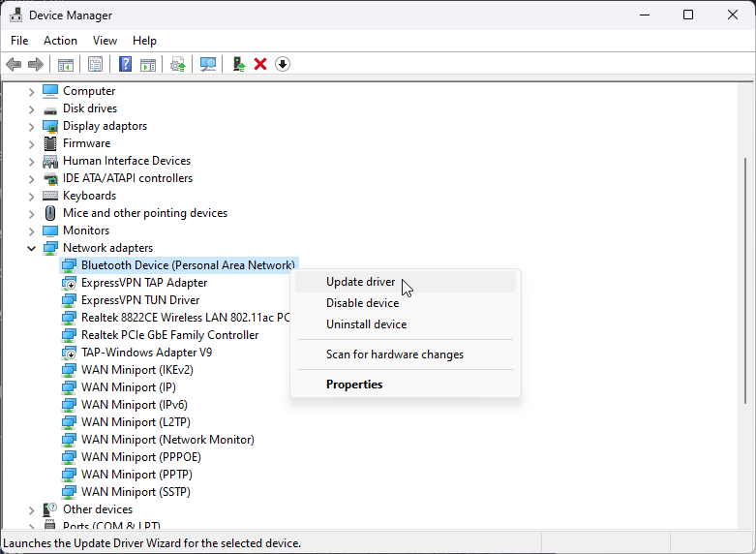Select Realtek PCIe GbE Family Controller
The image size is (756, 554).
tap(169, 335)
